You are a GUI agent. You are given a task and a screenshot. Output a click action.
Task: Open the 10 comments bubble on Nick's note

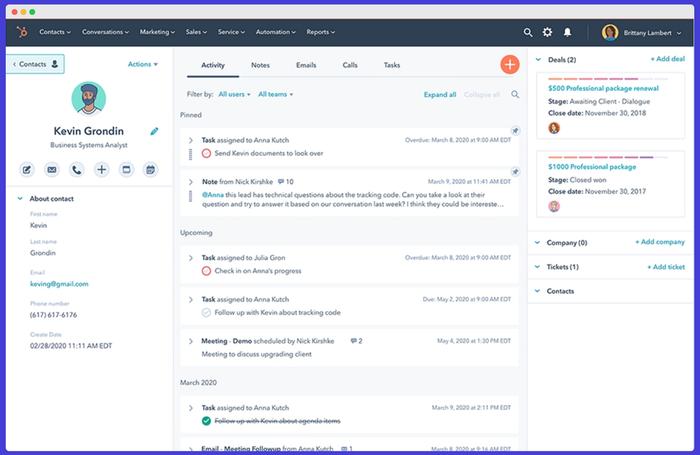[285, 182]
